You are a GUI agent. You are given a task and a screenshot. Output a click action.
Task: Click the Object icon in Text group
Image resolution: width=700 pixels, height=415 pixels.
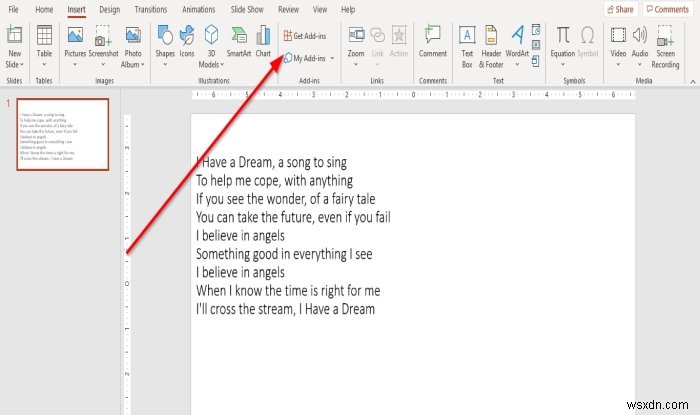coord(536,61)
